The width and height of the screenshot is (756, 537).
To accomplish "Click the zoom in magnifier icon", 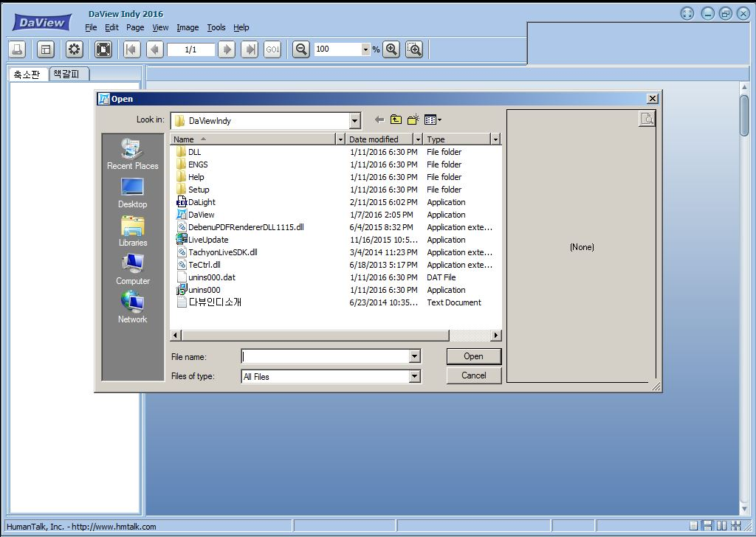I will tap(391, 49).
